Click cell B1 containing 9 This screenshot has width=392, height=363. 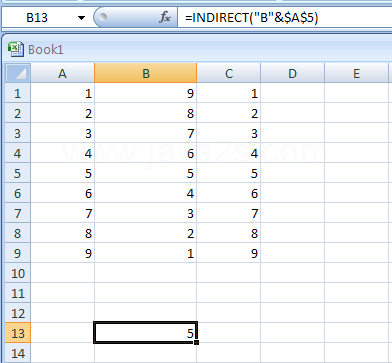coord(146,93)
